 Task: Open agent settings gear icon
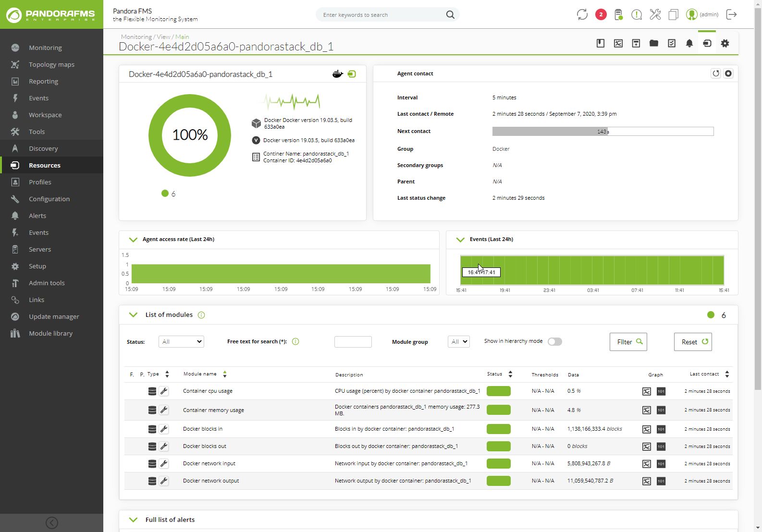tap(725, 43)
